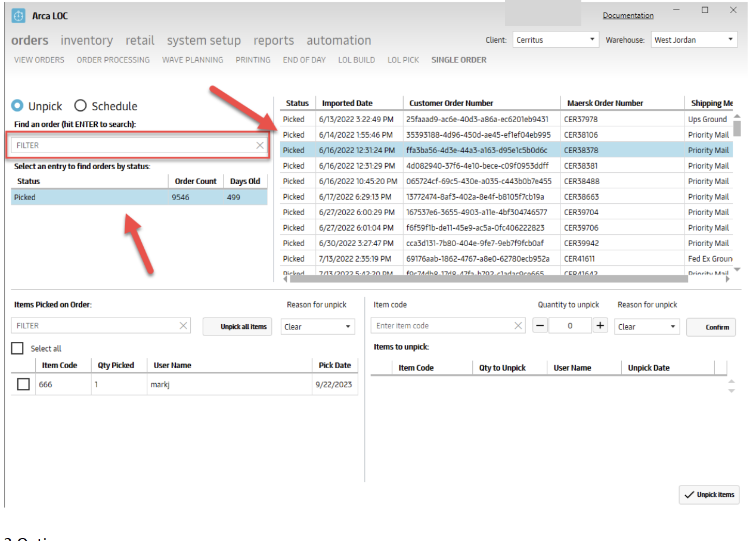756x541 pixels.
Task: Select the Unpick radio button
Action: point(18,106)
